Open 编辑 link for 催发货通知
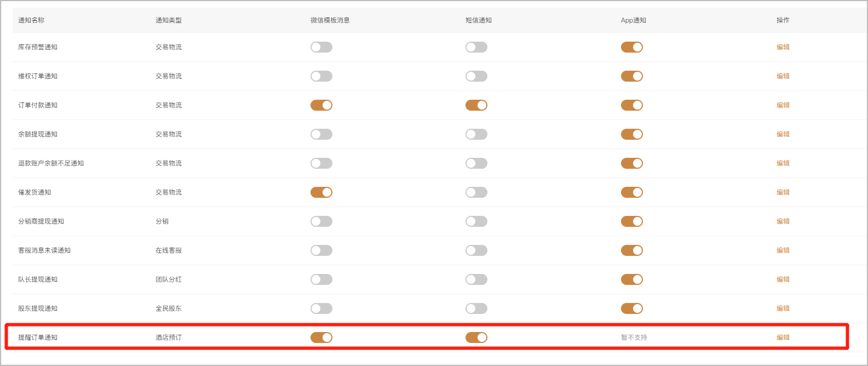The image size is (868, 366). click(783, 192)
